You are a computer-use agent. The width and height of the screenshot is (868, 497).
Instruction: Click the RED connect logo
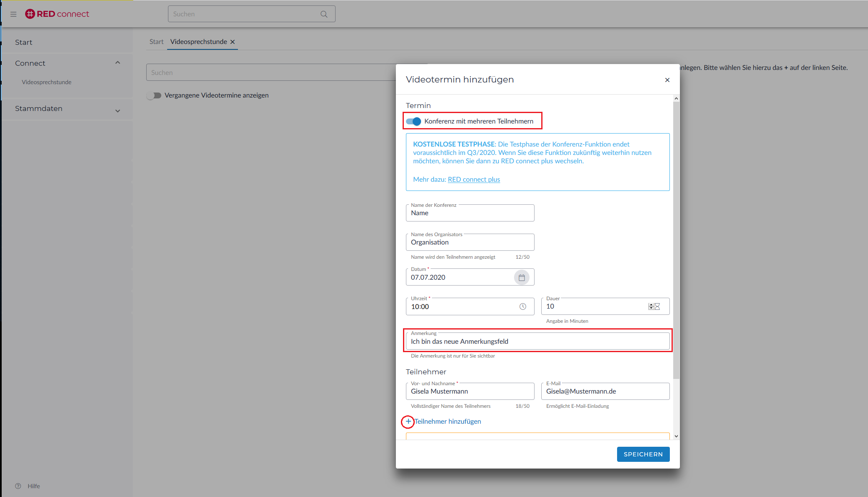click(57, 14)
